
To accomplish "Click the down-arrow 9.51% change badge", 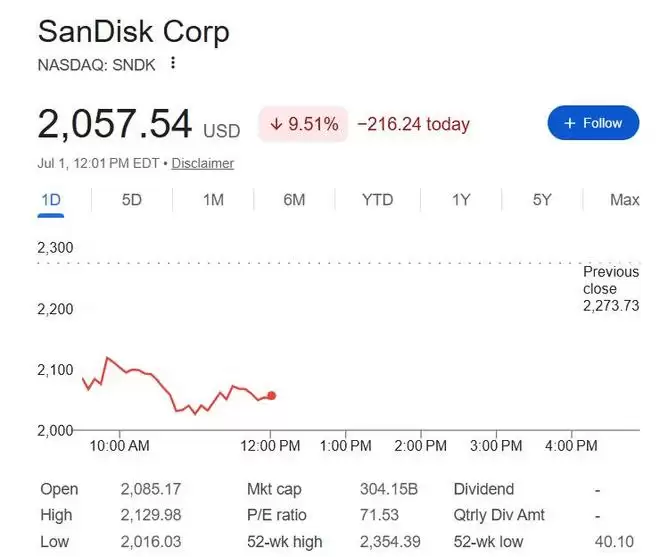I will pos(303,124).
